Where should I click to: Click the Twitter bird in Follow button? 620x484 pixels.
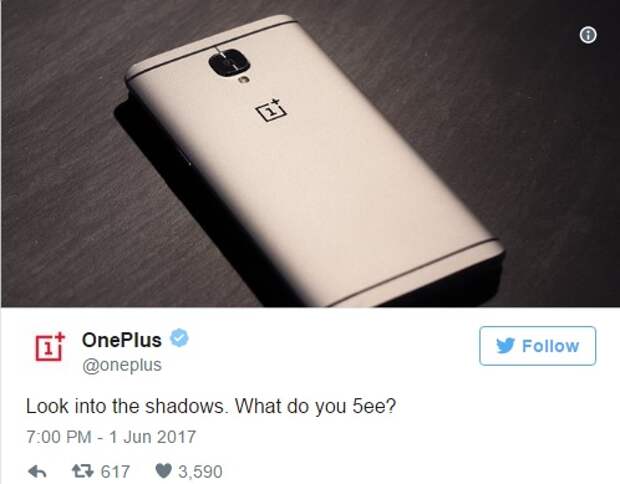click(x=506, y=346)
